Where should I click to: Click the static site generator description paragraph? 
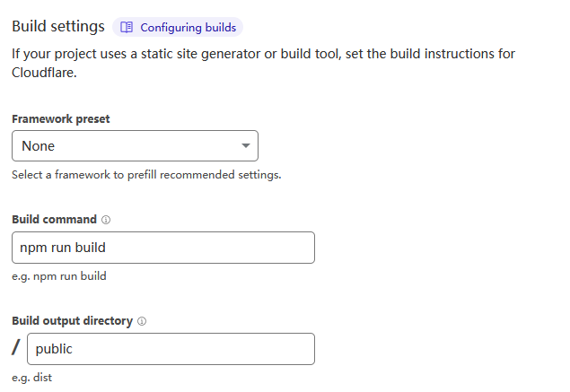(263, 54)
